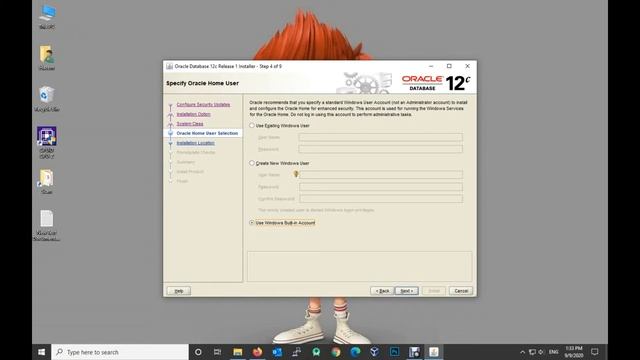Image resolution: width=640 pixels, height=360 pixels.
Task: Open Task View from taskbar
Action: point(218,352)
